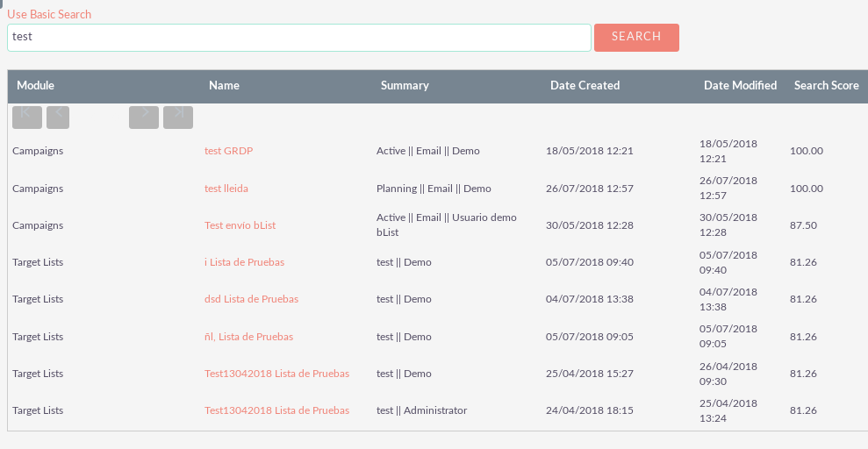Image resolution: width=868 pixels, height=449 pixels.
Task: Click the Date Created column header
Action: point(585,86)
